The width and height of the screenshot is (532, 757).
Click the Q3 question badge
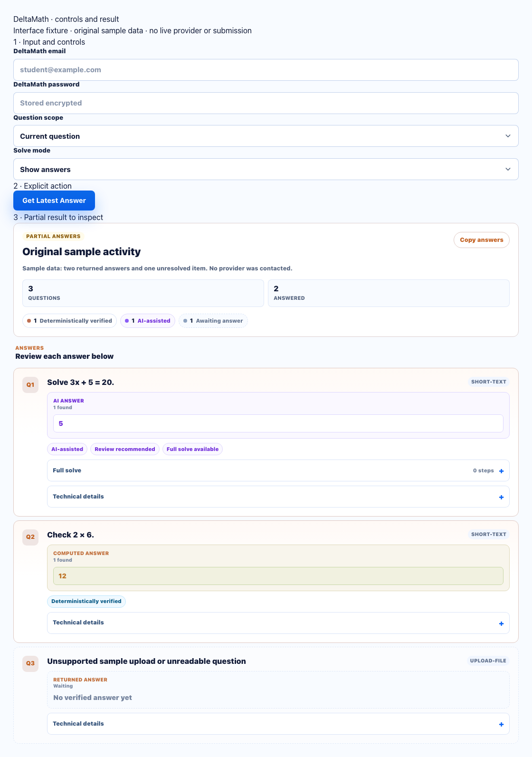point(30,663)
